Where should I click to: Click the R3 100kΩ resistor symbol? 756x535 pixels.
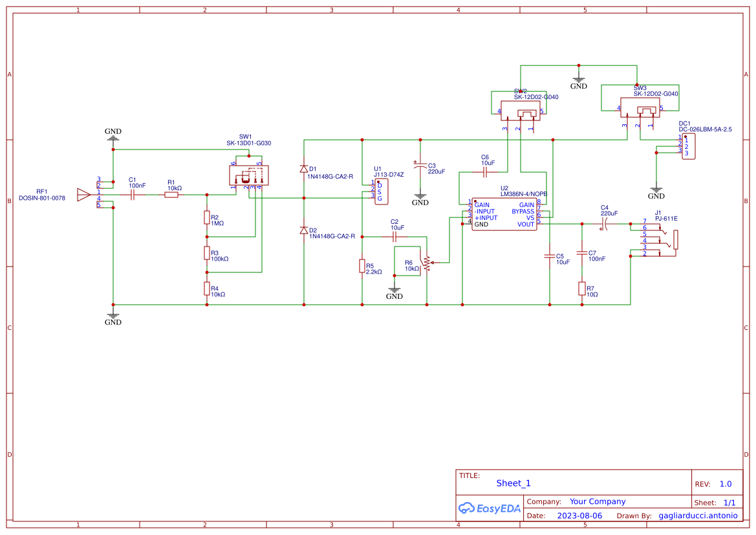coord(207,254)
